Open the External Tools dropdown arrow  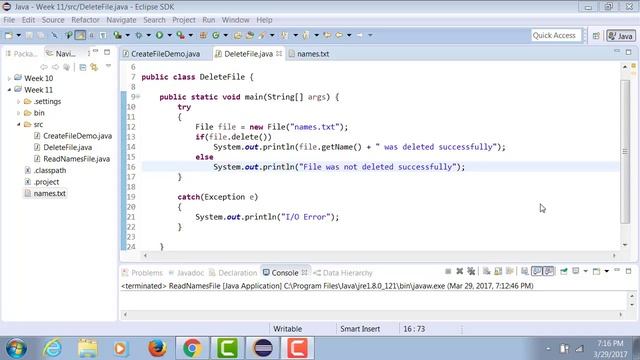[x=191, y=36]
